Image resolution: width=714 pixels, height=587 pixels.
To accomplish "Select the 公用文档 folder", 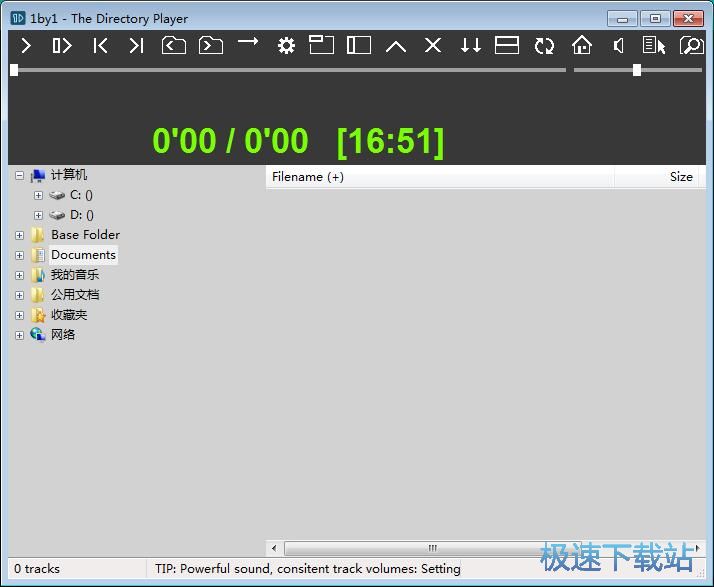I will tap(75, 295).
